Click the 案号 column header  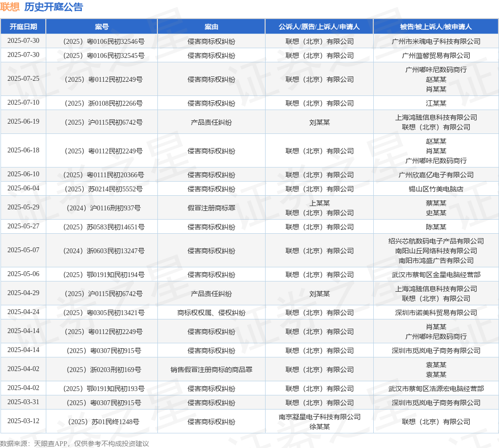click(102, 27)
